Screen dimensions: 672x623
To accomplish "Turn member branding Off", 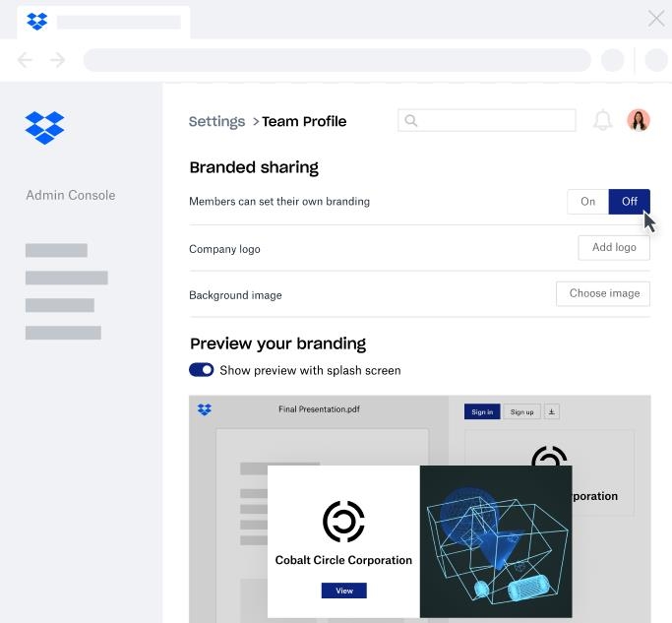I will 629,201.
